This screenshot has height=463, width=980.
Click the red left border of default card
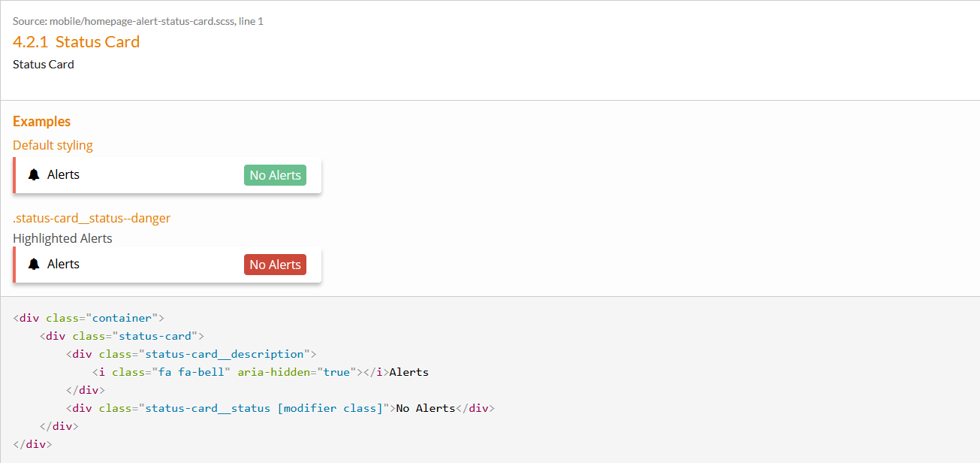coord(14,175)
